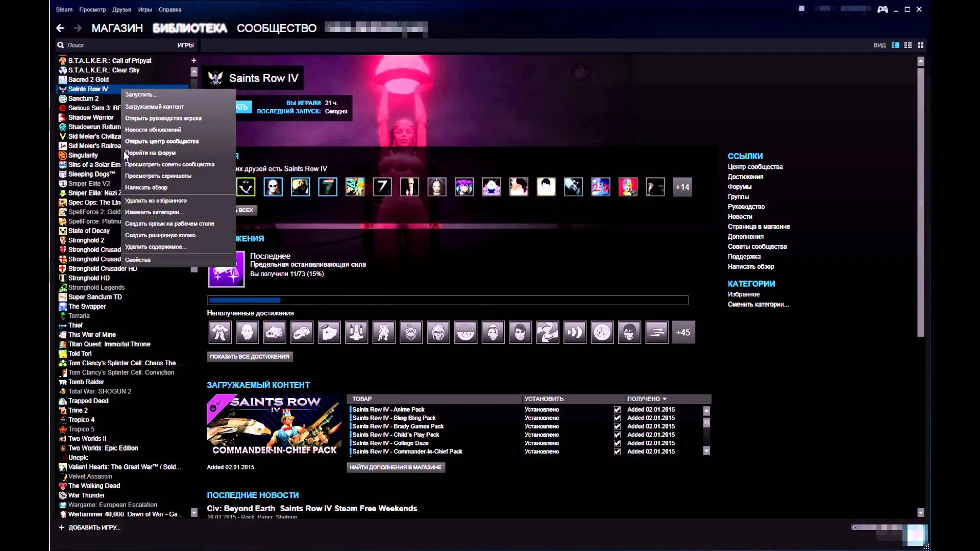Image resolution: width=980 pixels, height=551 pixels.
Task: Click the main page scroll-up arrow
Action: tap(921, 61)
